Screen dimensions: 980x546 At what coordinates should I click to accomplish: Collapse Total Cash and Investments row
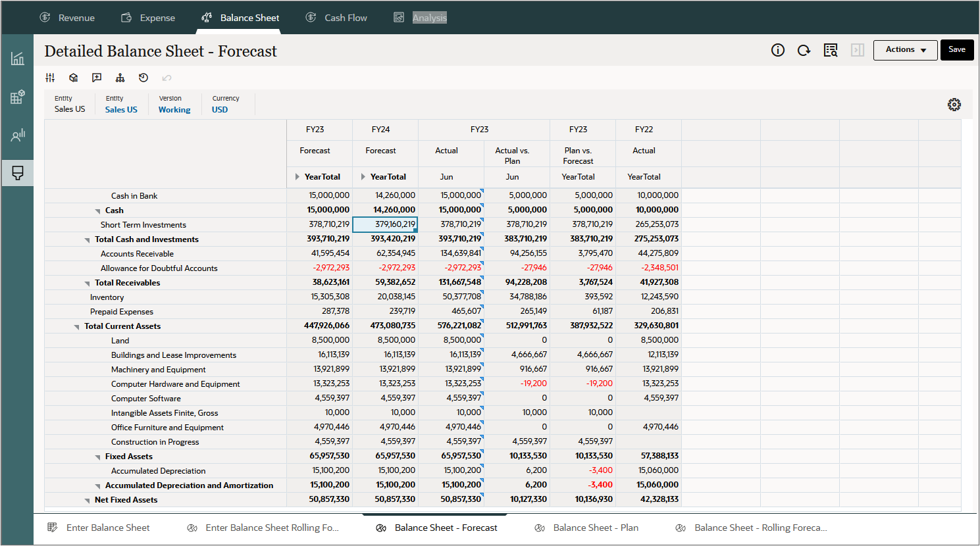tap(88, 240)
